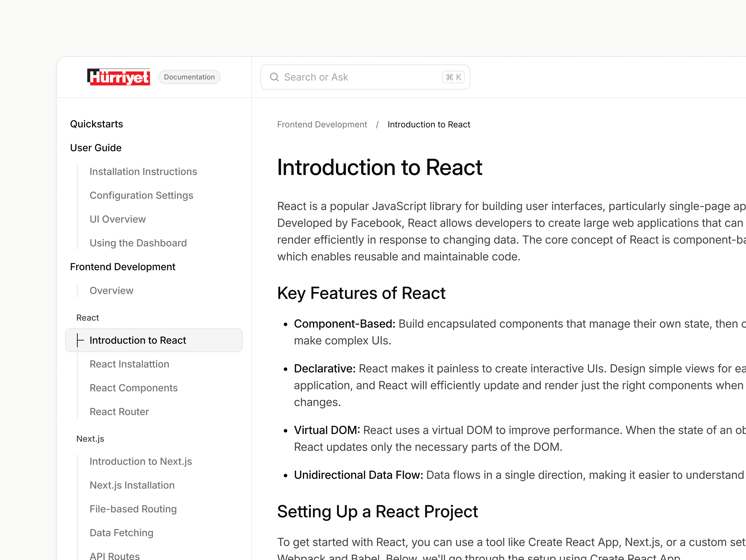
Task: Open the Documentation badge next to the logo
Action: (189, 77)
